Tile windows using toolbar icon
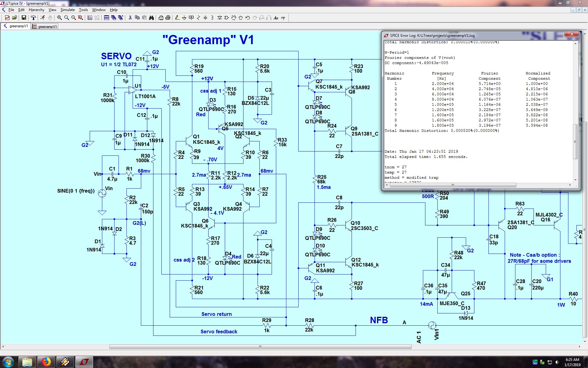The height and width of the screenshot is (368, 588). pyautogui.click(x=106, y=18)
